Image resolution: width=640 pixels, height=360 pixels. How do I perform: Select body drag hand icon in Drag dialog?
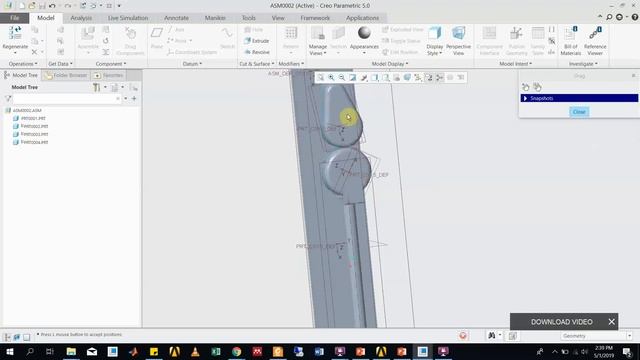tap(537, 87)
